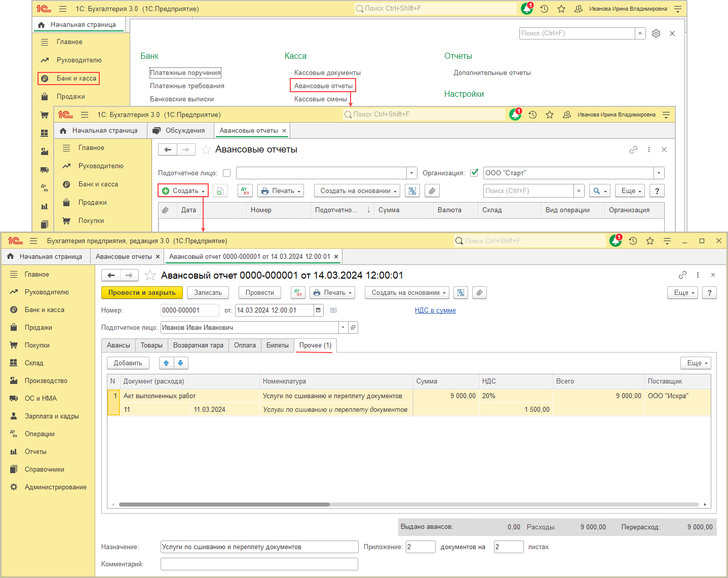This screenshot has width=728, height=578.
Task: Expand the Организация ООО "Старт" dropdown arrow
Action: point(659,173)
